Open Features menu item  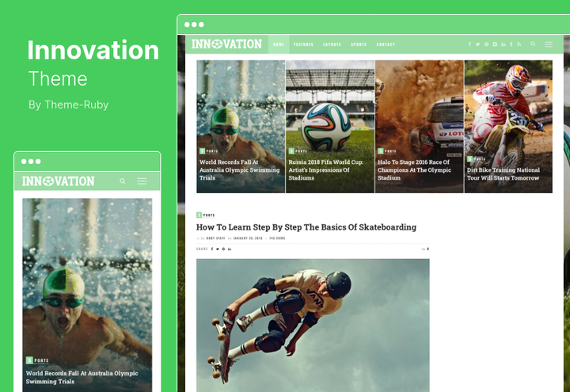click(303, 44)
